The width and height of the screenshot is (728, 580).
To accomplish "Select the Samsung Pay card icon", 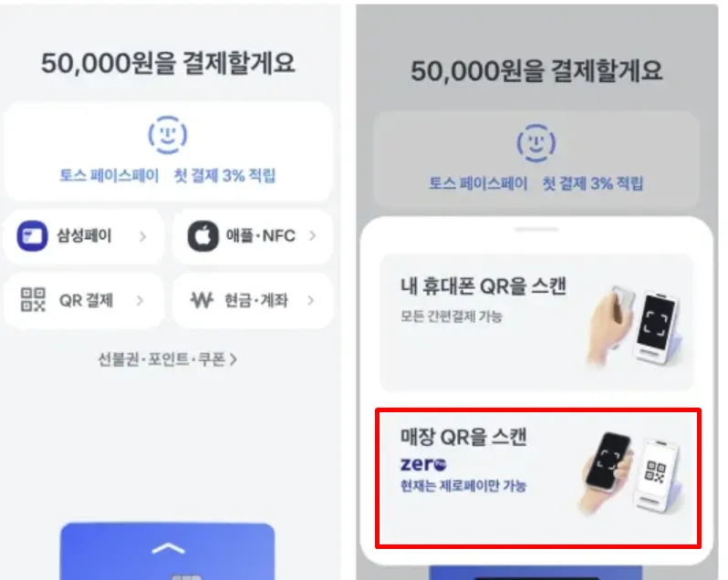I will pos(32,235).
